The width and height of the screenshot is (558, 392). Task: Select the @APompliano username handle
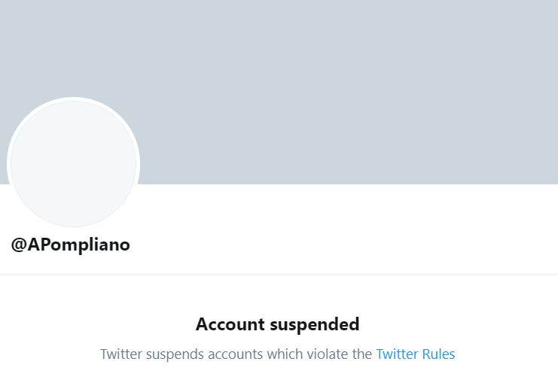(x=70, y=245)
